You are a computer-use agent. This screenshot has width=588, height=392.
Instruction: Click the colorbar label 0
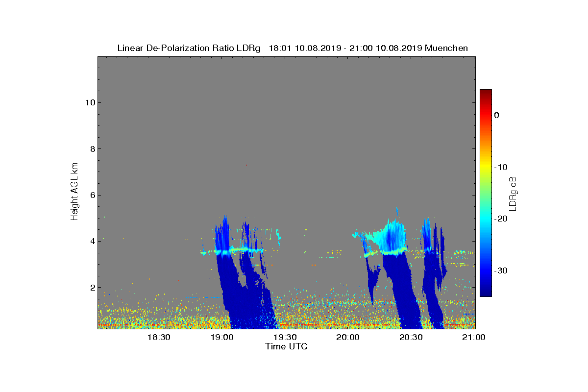coord(496,115)
